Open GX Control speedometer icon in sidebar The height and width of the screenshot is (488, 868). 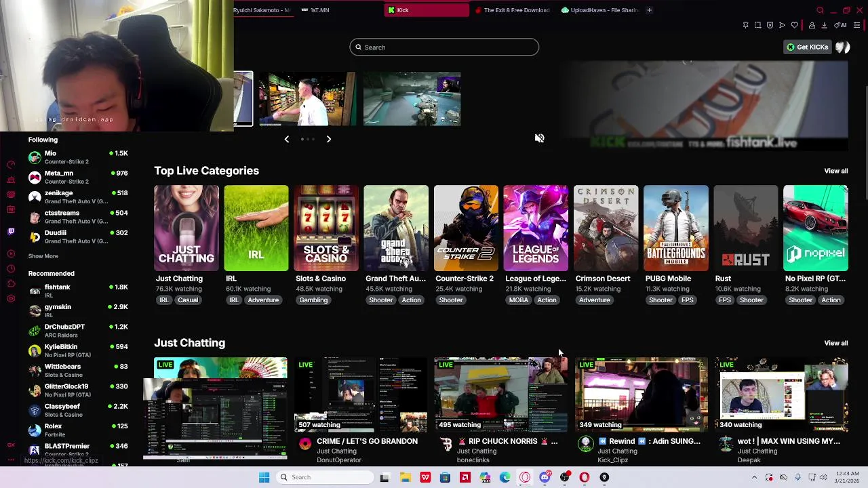[x=11, y=165]
